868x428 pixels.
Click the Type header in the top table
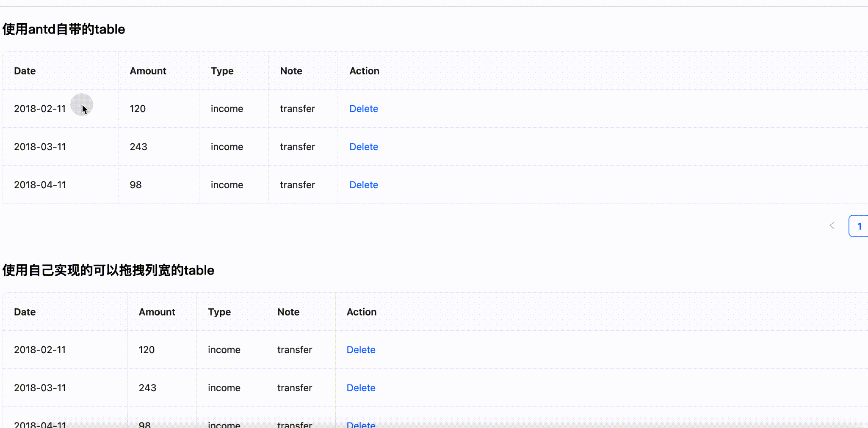click(222, 71)
